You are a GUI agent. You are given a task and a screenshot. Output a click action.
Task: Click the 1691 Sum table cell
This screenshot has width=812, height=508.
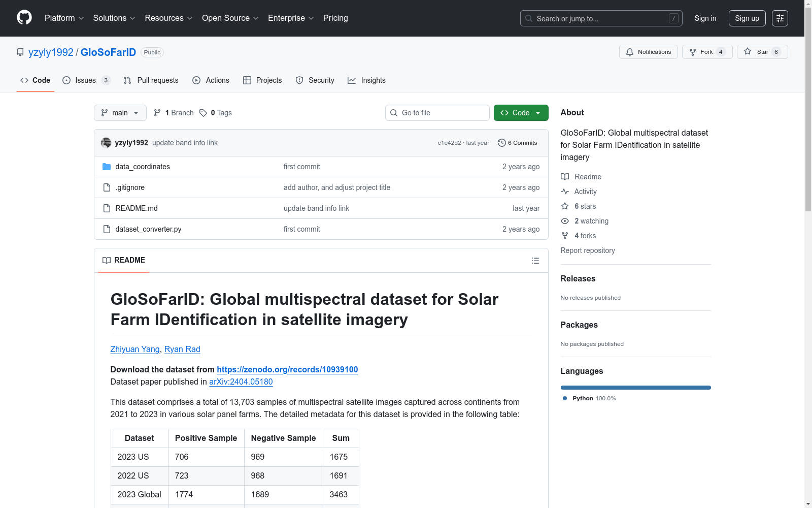pyautogui.click(x=341, y=476)
